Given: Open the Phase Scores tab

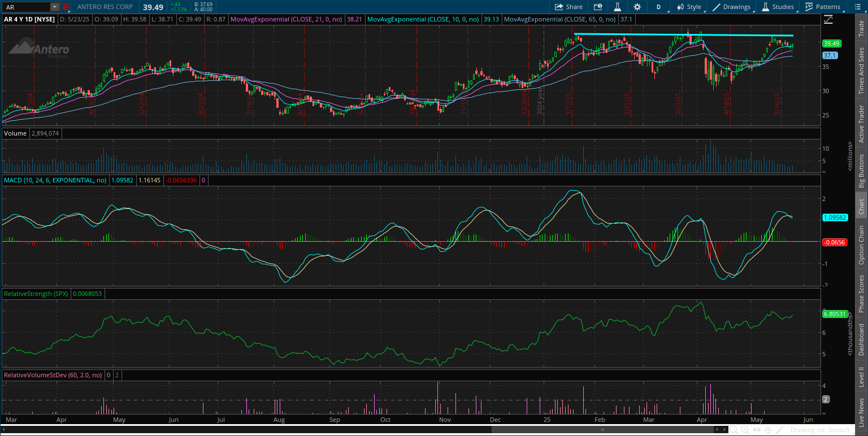Looking at the screenshot, I should 861,293.
